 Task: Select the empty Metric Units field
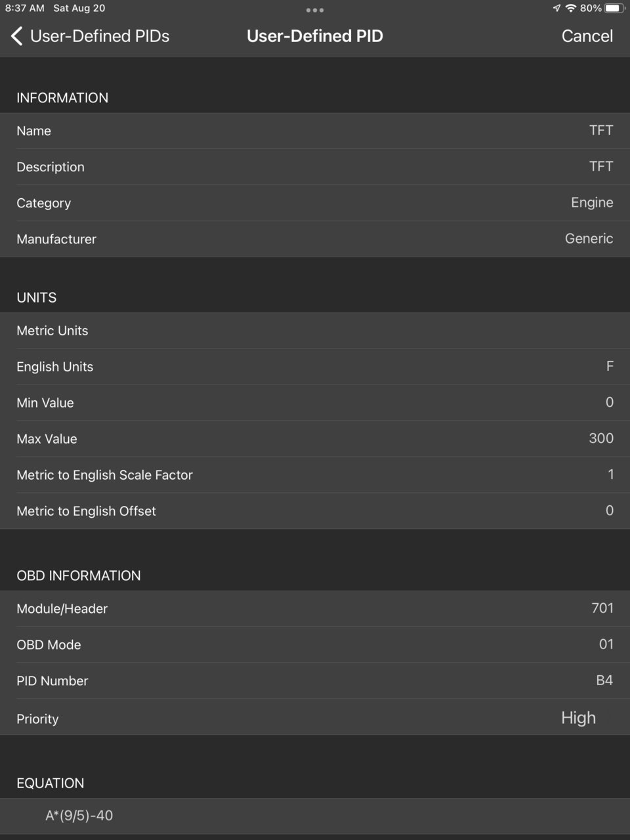(315, 330)
